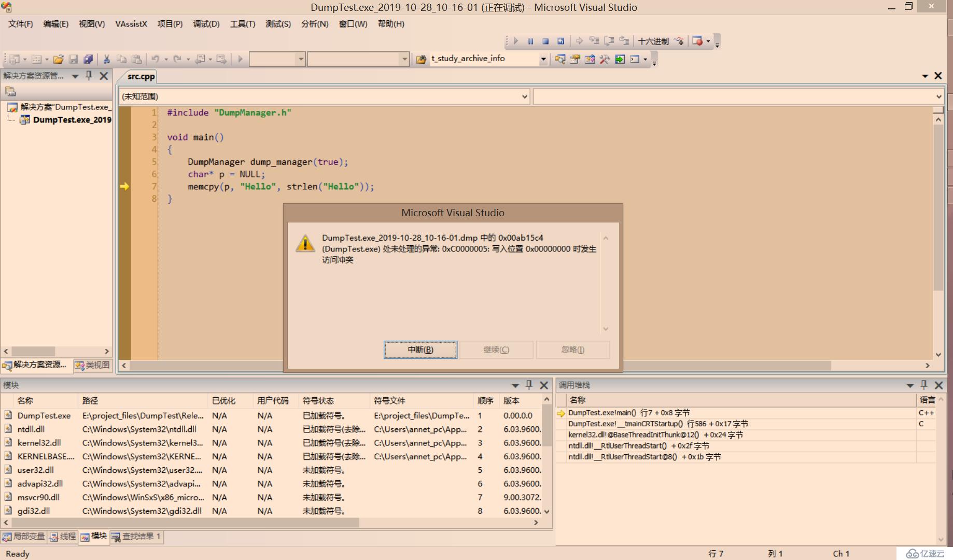Open the 帮助(H) menu
953x560 pixels.
pyautogui.click(x=391, y=24)
